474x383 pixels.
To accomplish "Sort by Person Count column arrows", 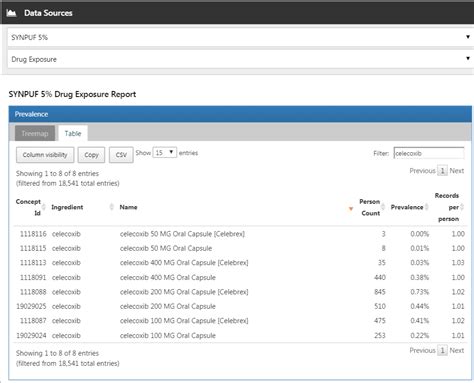I will (x=383, y=207).
